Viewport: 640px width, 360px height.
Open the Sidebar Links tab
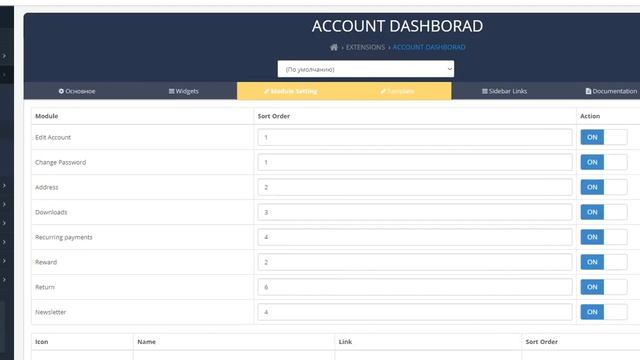click(504, 91)
